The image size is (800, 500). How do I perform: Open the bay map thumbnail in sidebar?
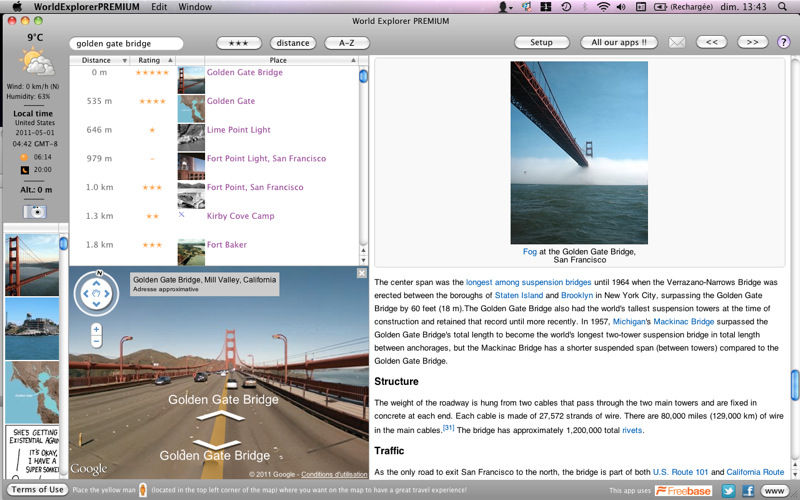click(32, 392)
